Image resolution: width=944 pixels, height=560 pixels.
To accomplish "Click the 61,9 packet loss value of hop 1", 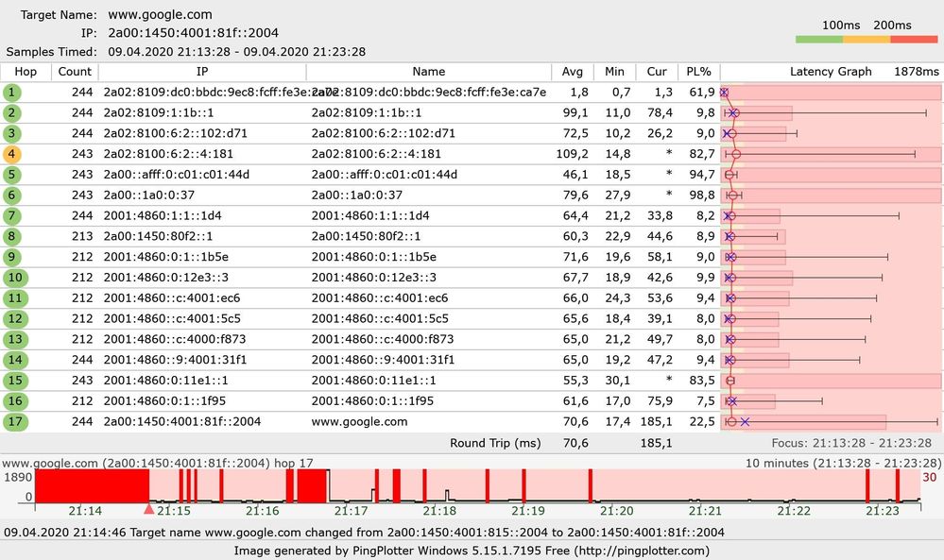I will click(702, 93).
